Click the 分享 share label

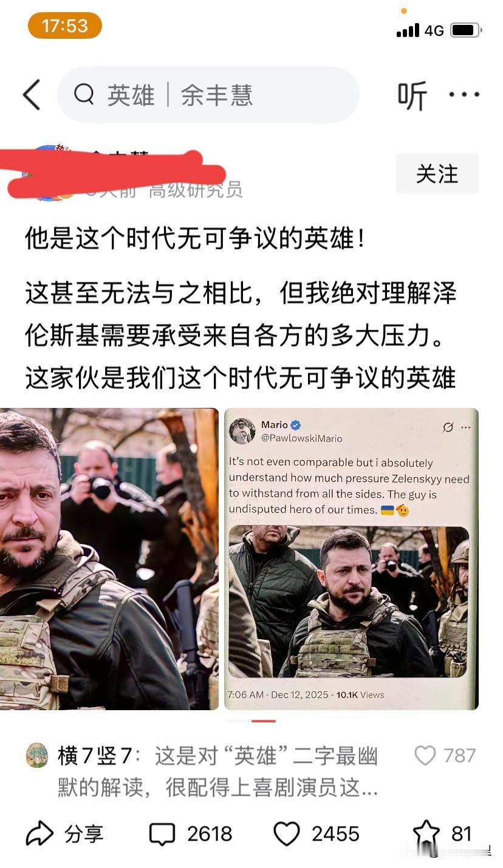84,834
